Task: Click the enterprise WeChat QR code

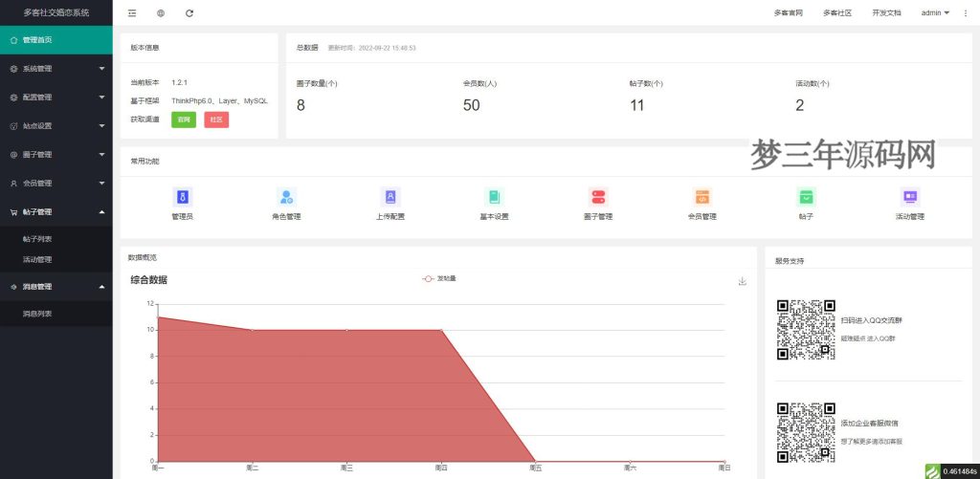Action: [x=806, y=433]
